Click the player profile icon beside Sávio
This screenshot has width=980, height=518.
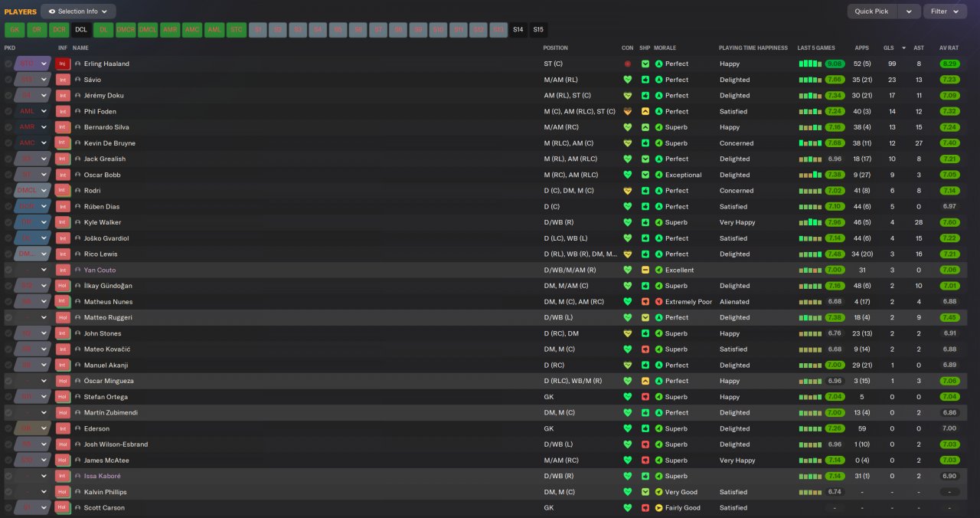coord(78,80)
